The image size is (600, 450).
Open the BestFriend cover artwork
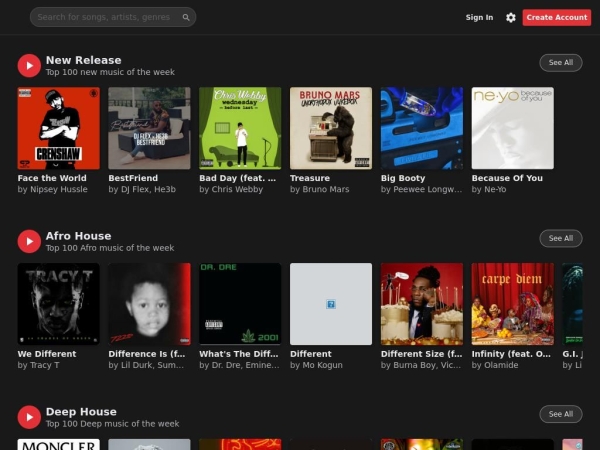click(x=149, y=128)
